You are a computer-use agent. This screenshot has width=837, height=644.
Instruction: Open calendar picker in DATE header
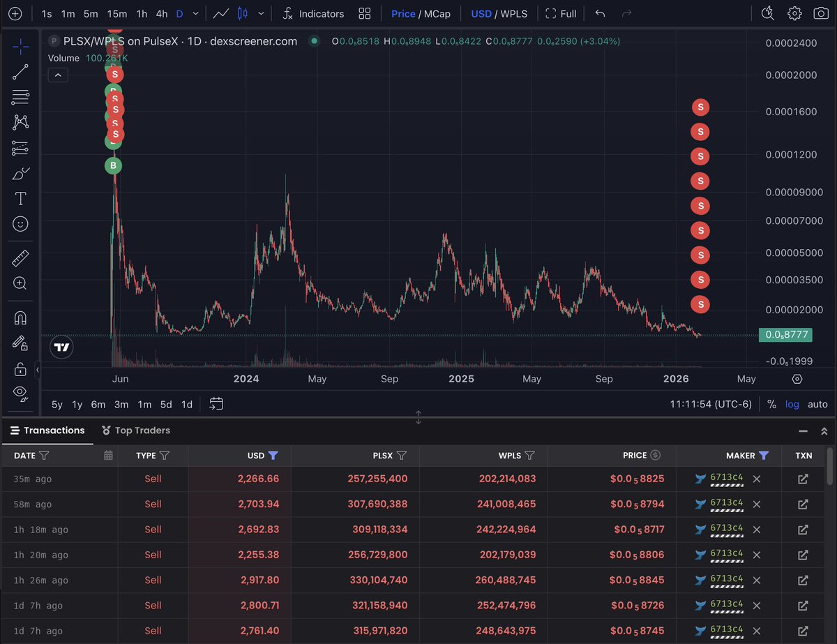click(108, 456)
